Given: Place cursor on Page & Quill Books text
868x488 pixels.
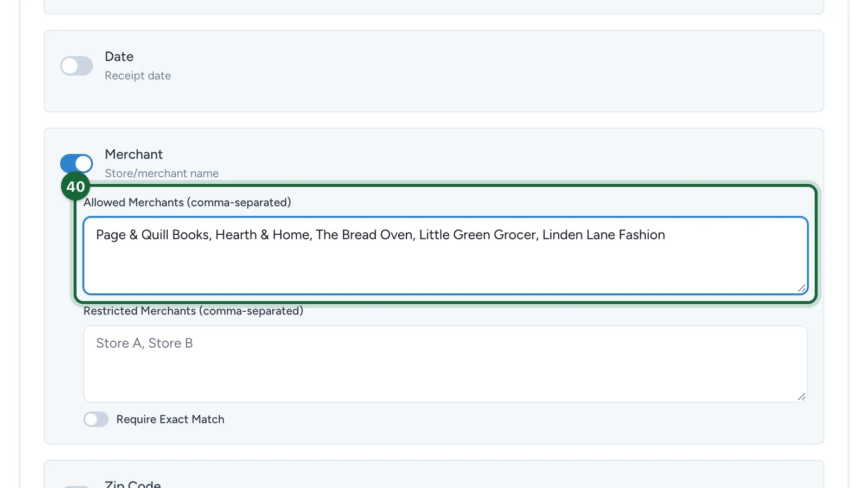Looking at the screenshot, I should [x=152, y=235].
